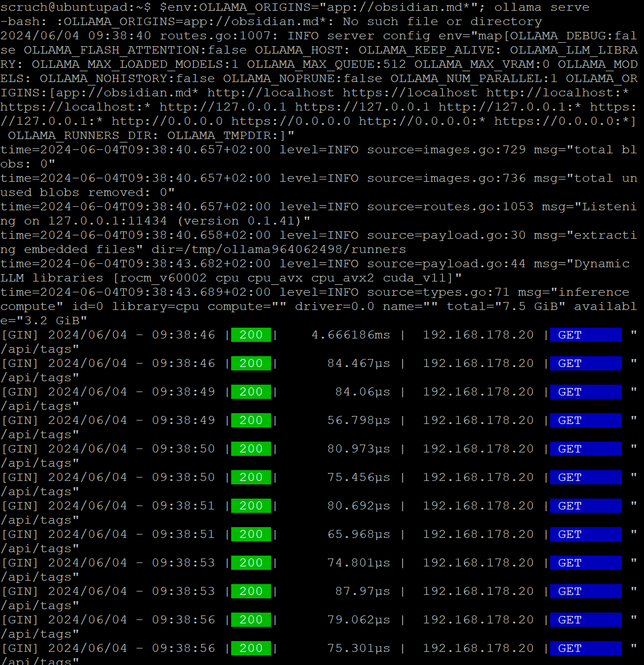
Task: Click source=routes.go:1053 text
Action: click(x=450, y=206)
